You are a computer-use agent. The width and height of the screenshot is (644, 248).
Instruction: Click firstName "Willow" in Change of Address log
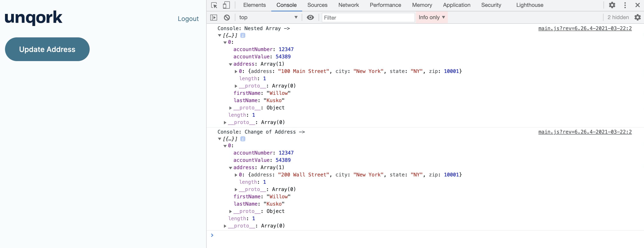[262, 196]
